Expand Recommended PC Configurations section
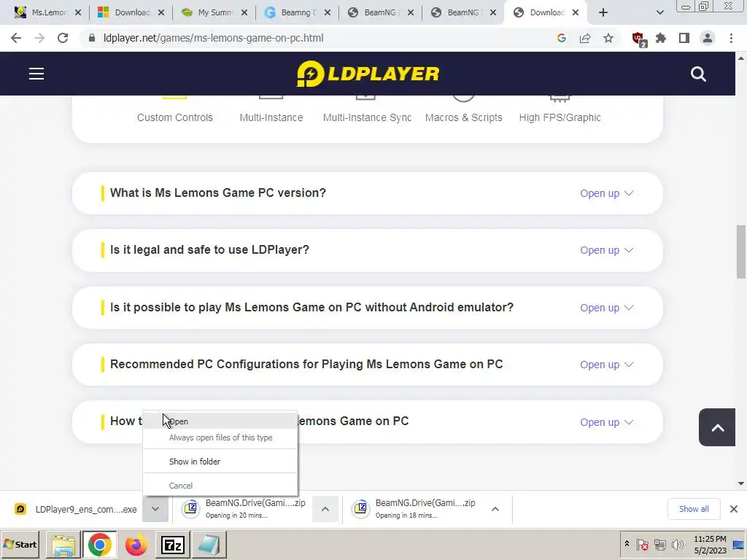Image resolution: width=747 pixels, height=560 pixels. click(x=606, y=365)
